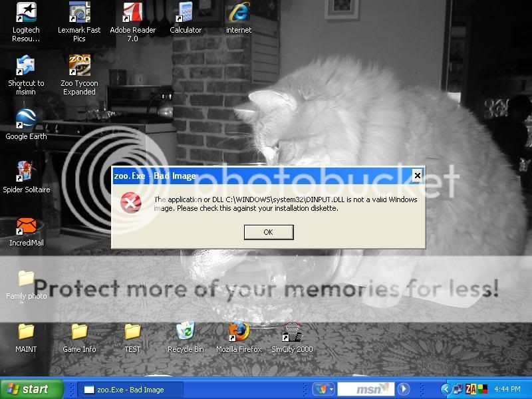532x399 pixels.
Task: Launch the Calculator desktop shortcut
Action: pyautogui.click(x=186, y=13)
